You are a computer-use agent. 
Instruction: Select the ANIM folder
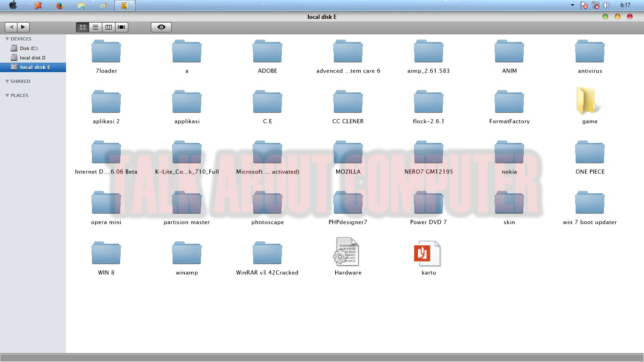509,57
